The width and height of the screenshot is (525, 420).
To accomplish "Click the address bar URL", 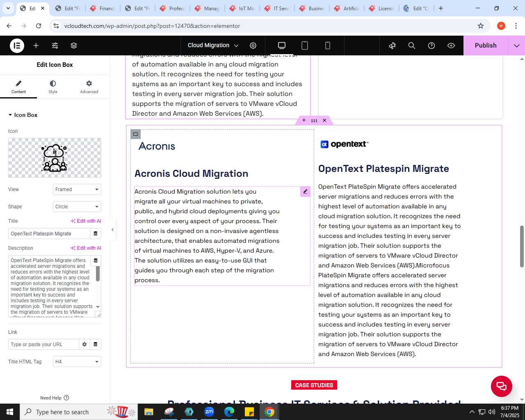I will (152, 26).
